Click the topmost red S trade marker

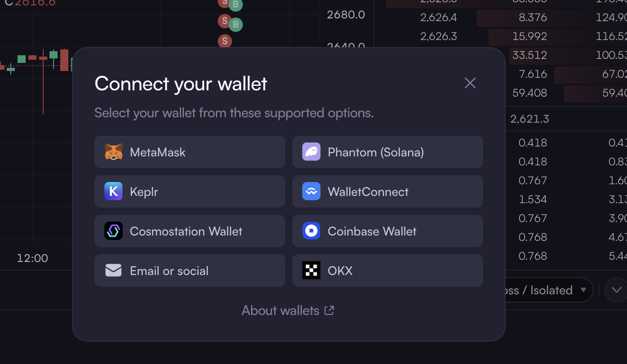224,2
